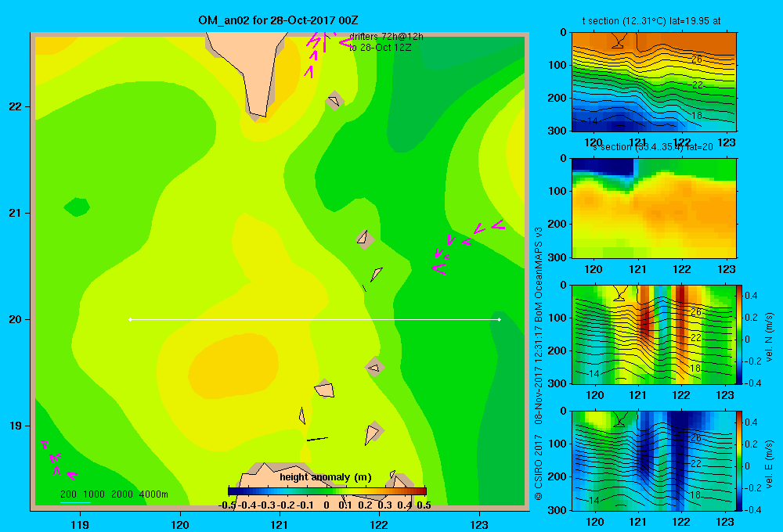Click the 26 contour label in temperature section

pos(697,59)
